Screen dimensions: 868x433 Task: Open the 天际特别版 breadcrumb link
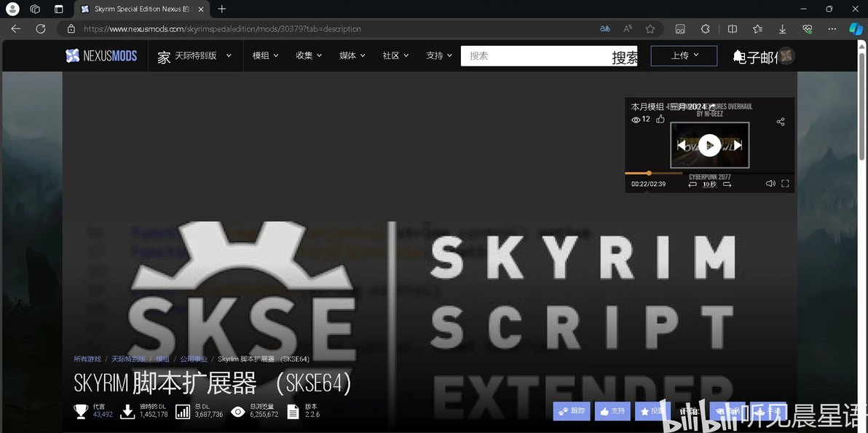tap(128, 359)
